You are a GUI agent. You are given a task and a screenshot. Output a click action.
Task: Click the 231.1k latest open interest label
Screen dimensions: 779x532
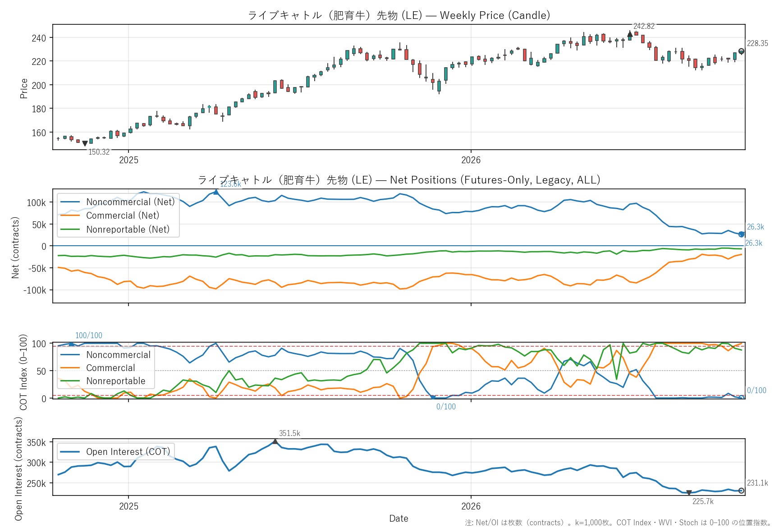(x=757, y=483)
